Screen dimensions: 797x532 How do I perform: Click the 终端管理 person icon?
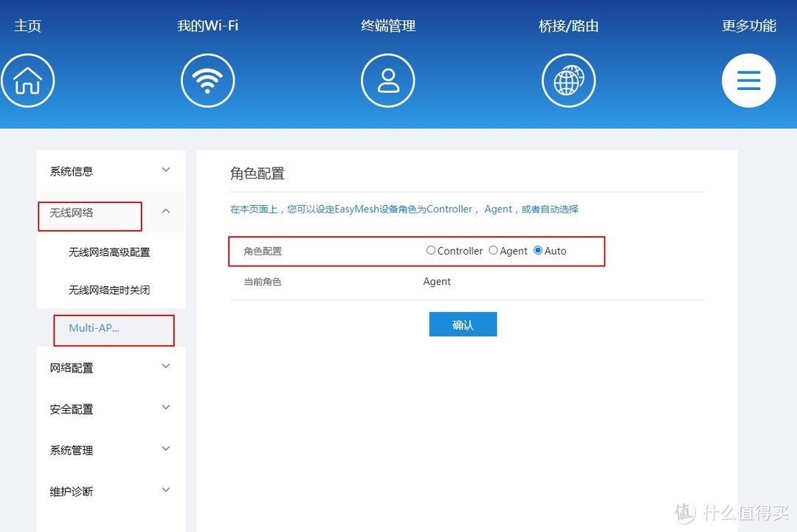pos(387,80)
